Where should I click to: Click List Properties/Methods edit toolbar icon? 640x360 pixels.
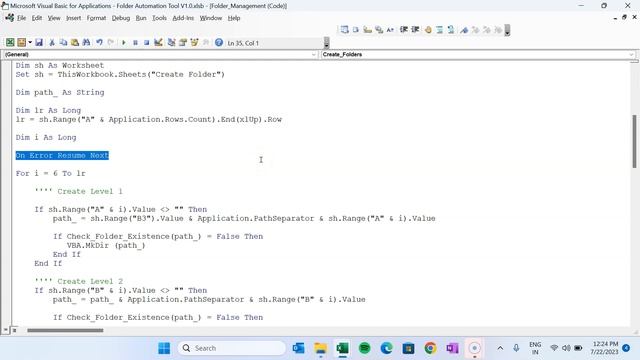[x=344, y=30]
